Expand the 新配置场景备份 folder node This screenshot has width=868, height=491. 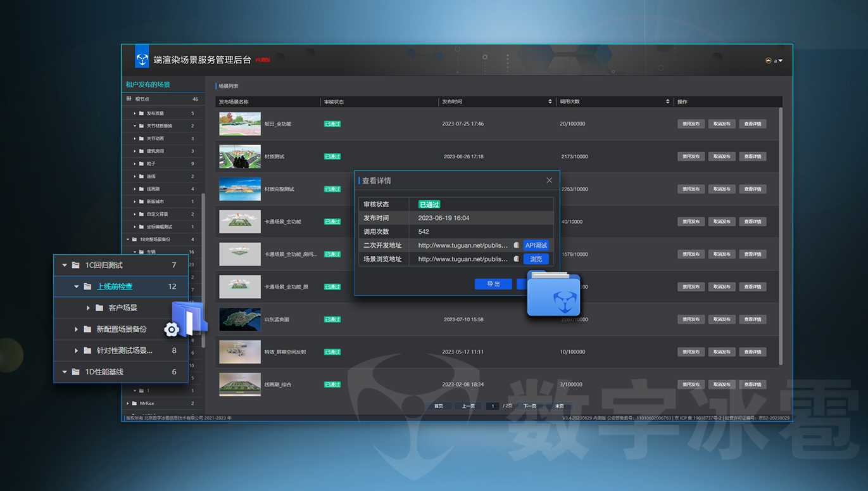pos(77,329)
